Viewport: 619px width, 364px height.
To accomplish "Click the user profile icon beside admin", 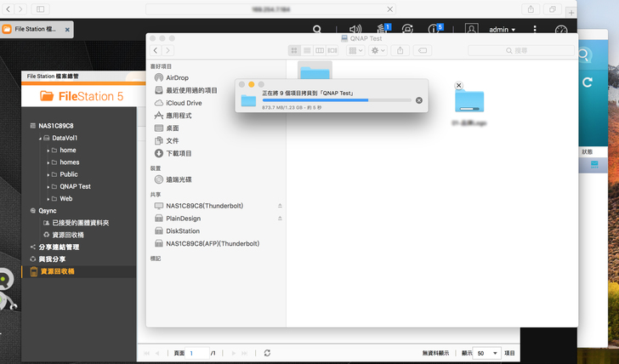I will [471, 29].
